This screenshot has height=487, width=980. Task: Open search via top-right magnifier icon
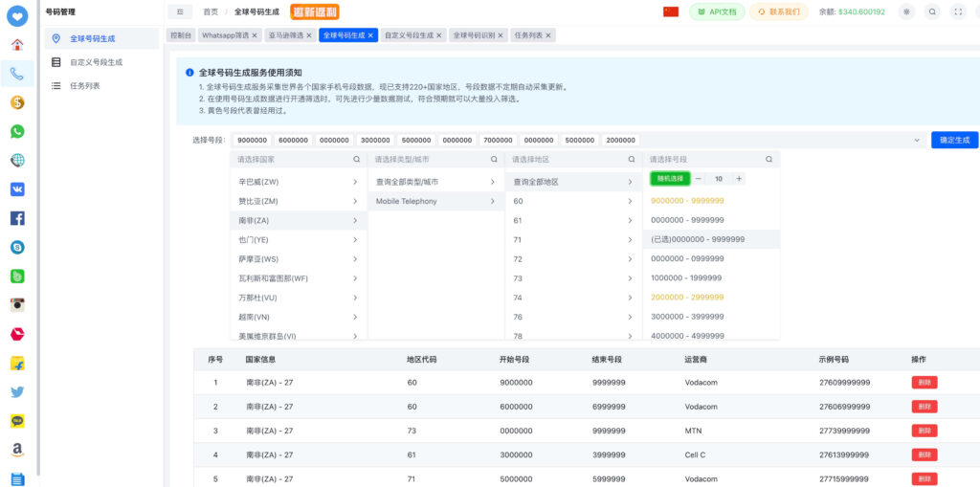[932, 11]
